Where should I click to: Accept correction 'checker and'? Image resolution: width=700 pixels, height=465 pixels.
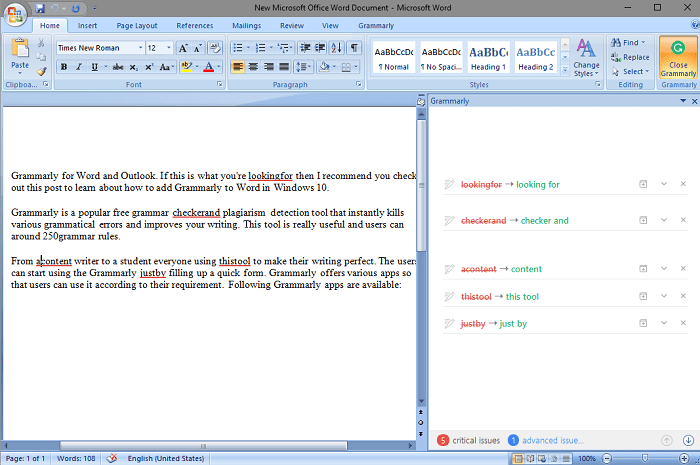click(x=545, y=220)
